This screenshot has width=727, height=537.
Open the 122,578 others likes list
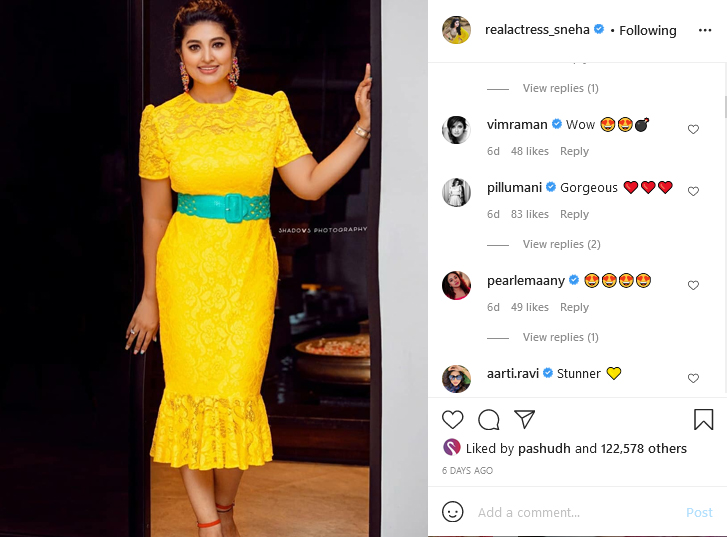(x=644, y=448)
